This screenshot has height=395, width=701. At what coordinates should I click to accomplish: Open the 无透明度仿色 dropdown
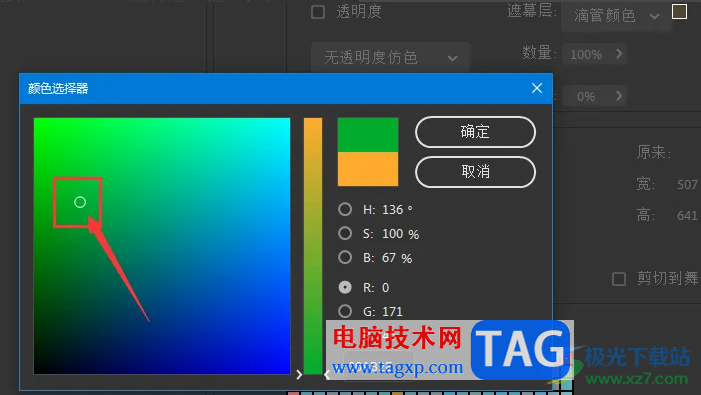click(x=390, y=57)
